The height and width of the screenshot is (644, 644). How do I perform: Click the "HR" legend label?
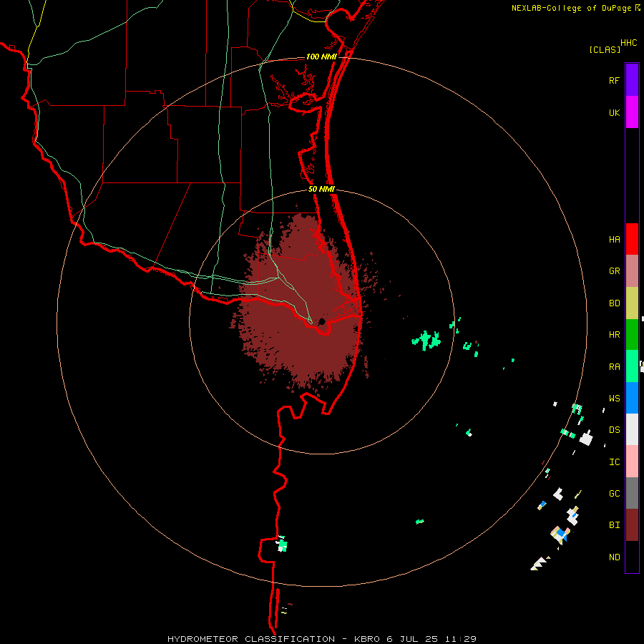(x=614, y=335)
